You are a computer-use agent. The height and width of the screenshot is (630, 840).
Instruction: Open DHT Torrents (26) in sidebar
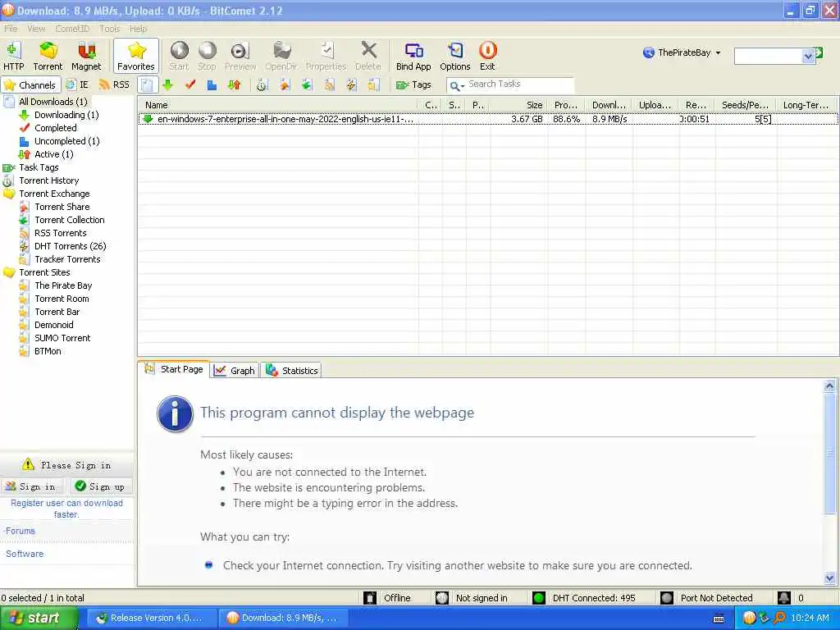click(x=71, y=246)
